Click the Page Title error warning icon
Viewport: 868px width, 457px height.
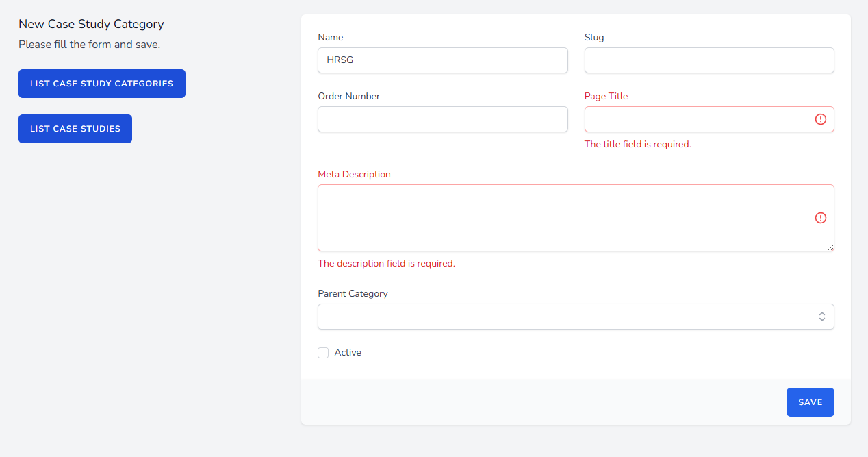coord(821,119)
